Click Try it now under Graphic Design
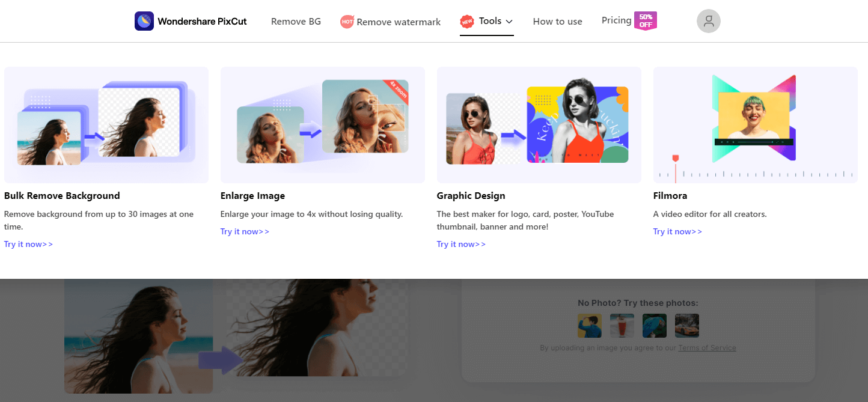The height and width of the screenshot is (402, 868). 461,244
